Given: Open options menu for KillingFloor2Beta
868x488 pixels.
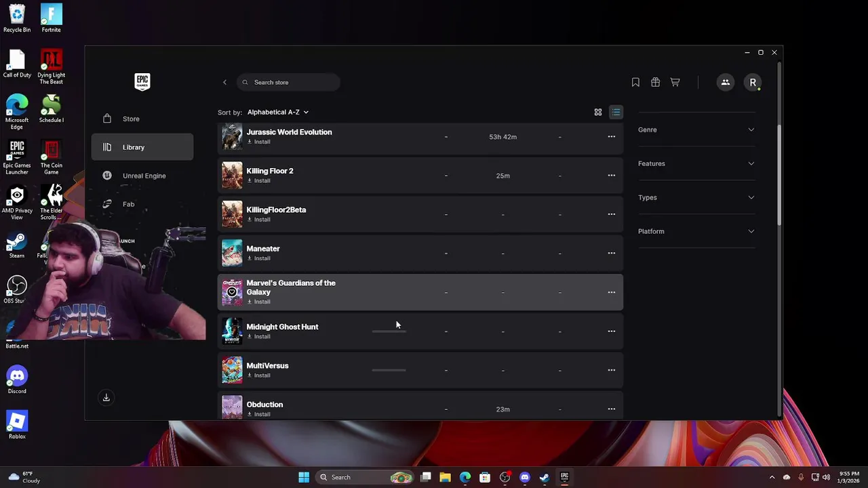Looking at the screenshot, I should click(x=611, y=214).
